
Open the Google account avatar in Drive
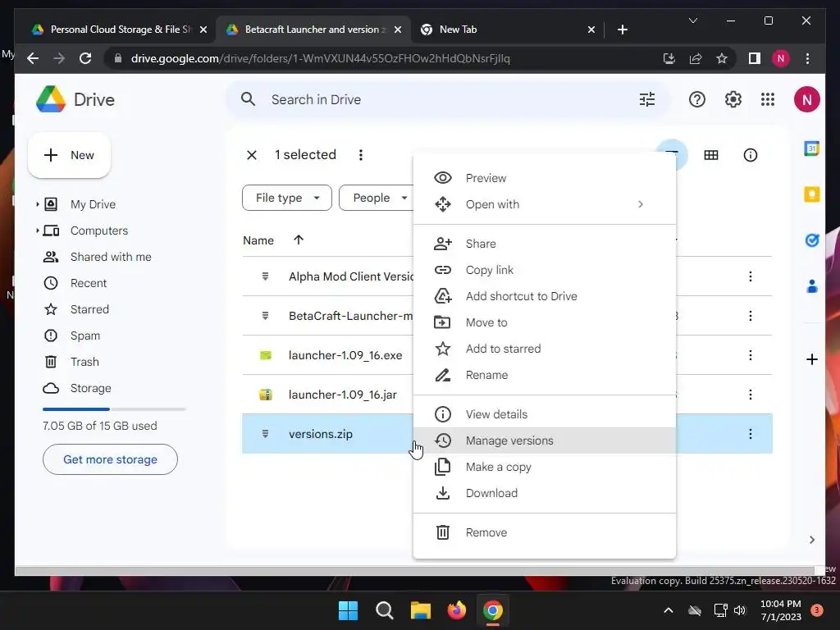tap(807, 99)
